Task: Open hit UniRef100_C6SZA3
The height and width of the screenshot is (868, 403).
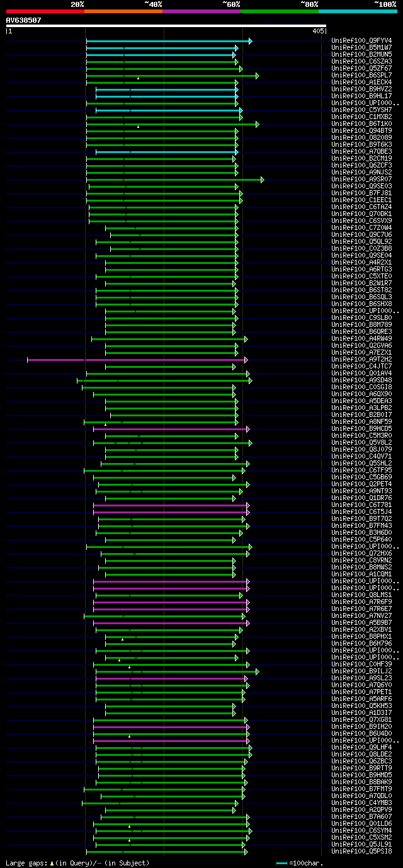Action: coord(361,62)
